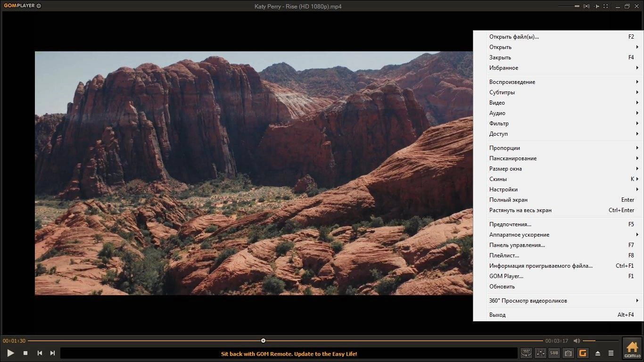Capture a screenshot with the camera icon

[568, 353]
